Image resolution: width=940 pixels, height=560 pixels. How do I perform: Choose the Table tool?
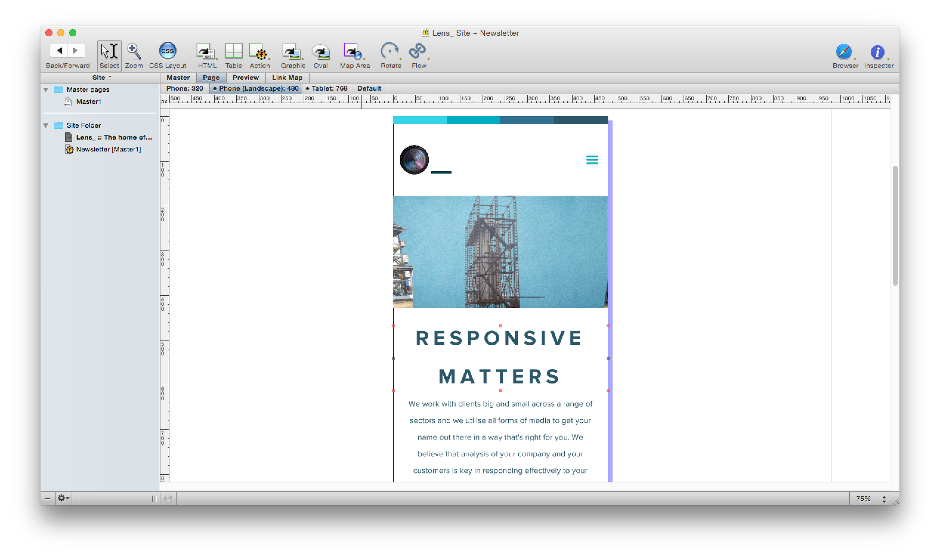pyautogui.click(x=233, y=51)
